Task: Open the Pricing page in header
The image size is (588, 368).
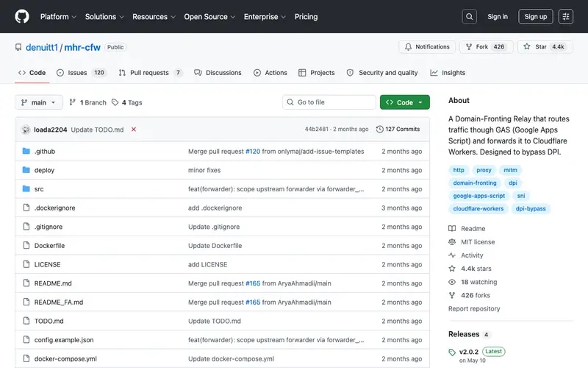Action: (306, 16)
